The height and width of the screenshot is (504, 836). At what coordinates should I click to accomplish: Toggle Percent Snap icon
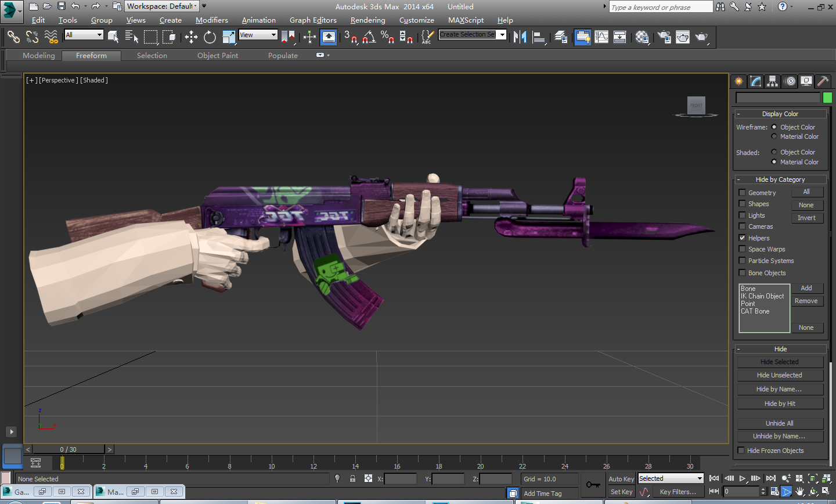[x=387, y=37]
